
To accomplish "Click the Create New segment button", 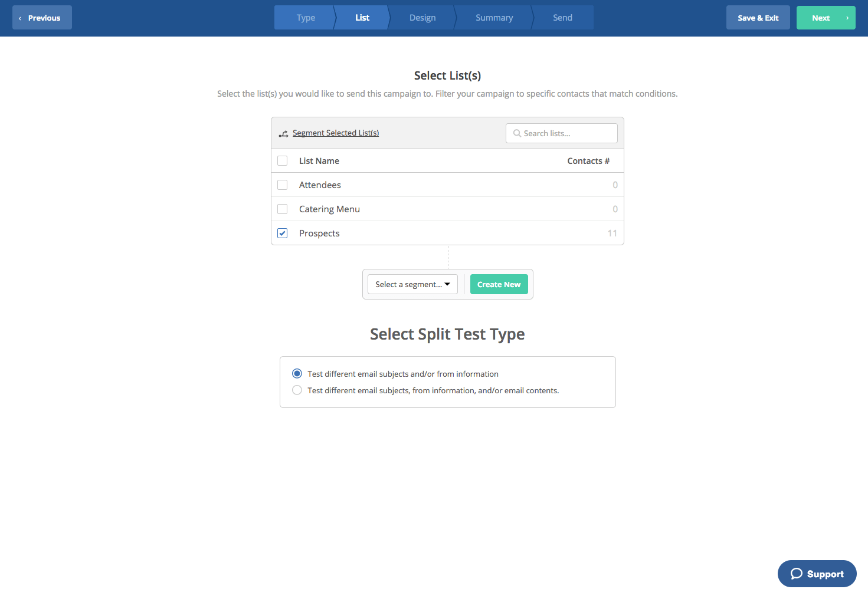I will click(x=499, y=284).
